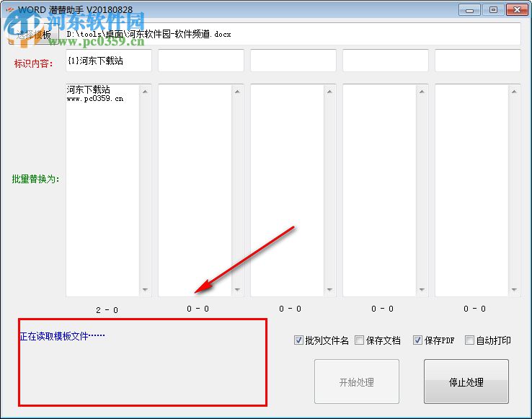Click the fifth empty 标识内容 field

point(478,61)
